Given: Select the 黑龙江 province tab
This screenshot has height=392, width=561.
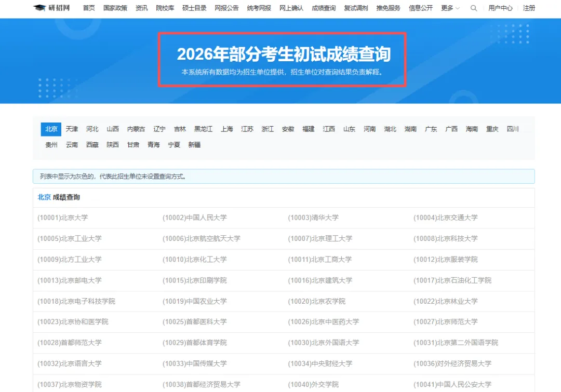Looking at the screenshot, I should (203, 129).
